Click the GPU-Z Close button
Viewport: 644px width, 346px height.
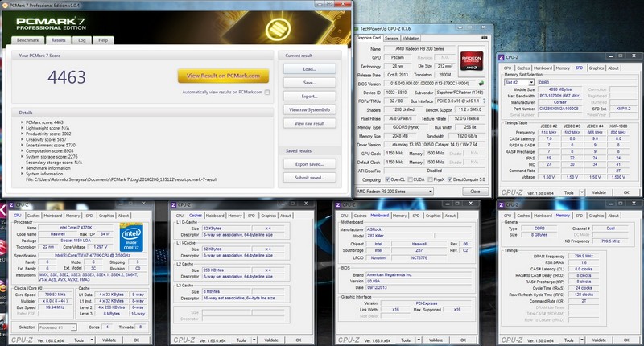[x=475, y=192]
